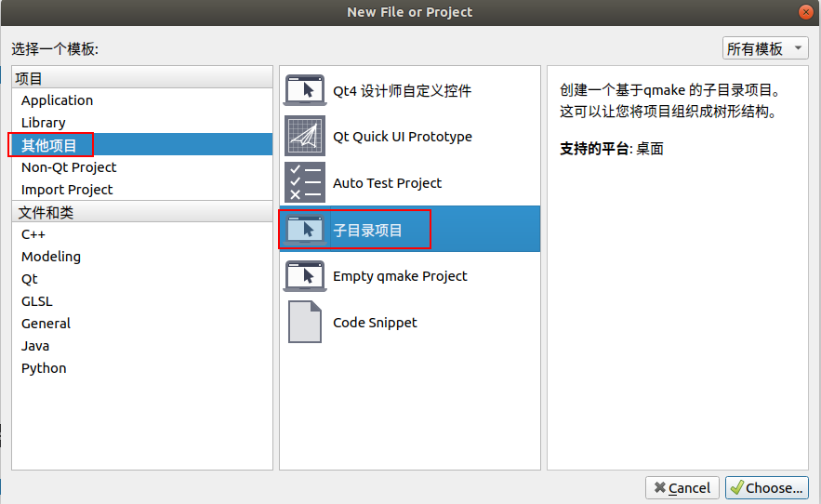Choose the Qt4 设计师自定义控件 template label

pyautogui.click(x=402, y=90)
